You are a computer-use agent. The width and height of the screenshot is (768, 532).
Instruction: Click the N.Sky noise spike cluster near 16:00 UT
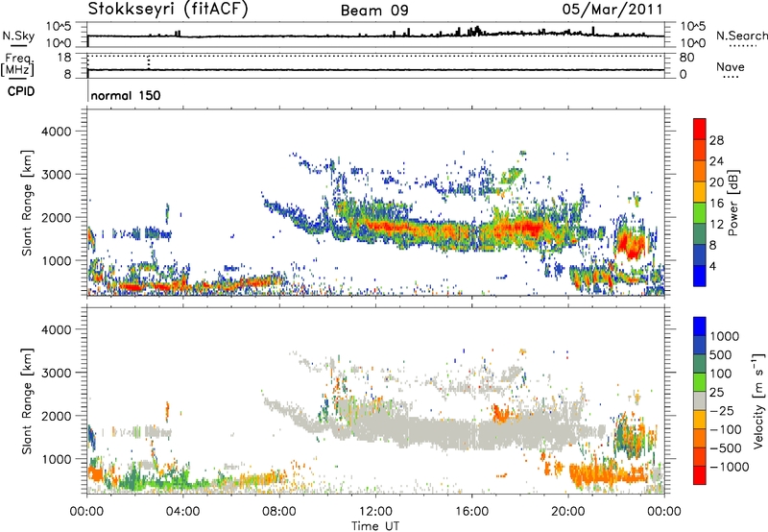point(473,31)
